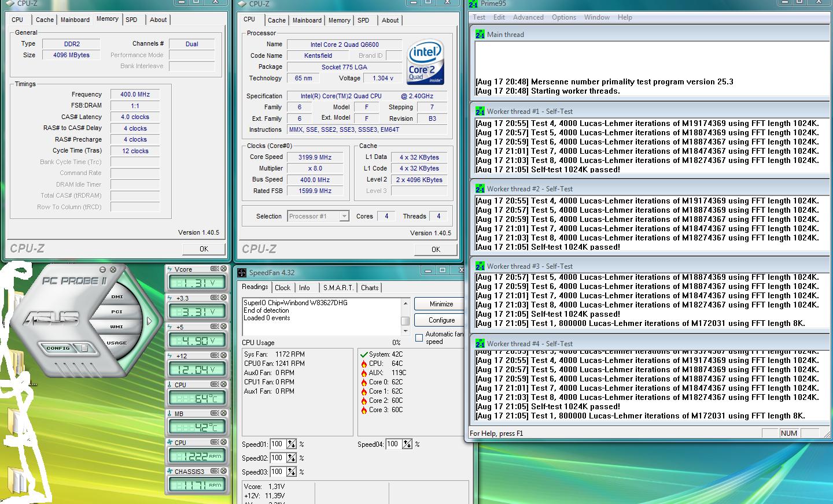Close the Vcore sensor panel
Viewport: 833px width, 504px height.
[x=223, y=269]
